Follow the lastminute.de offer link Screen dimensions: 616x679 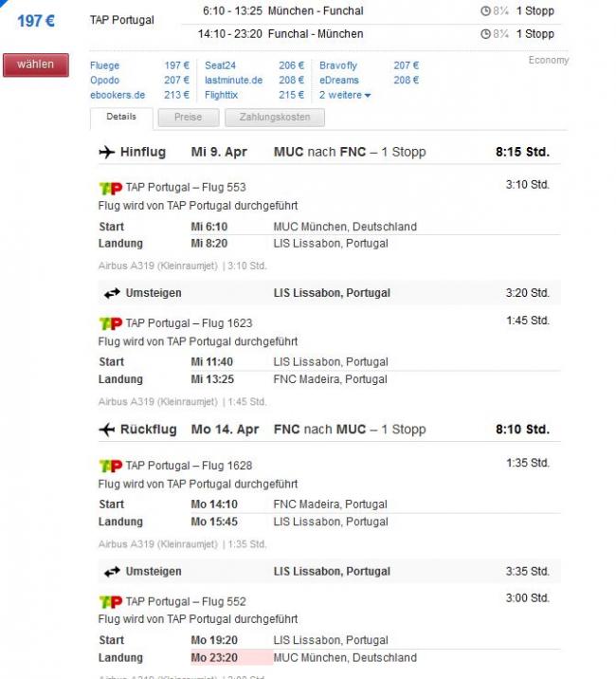tap(233, 81)
